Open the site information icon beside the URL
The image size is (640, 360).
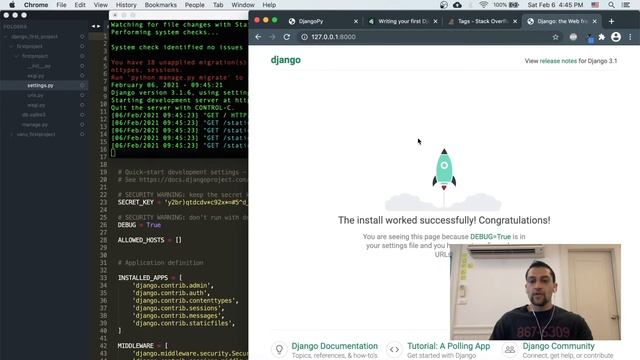click(304, 37)
